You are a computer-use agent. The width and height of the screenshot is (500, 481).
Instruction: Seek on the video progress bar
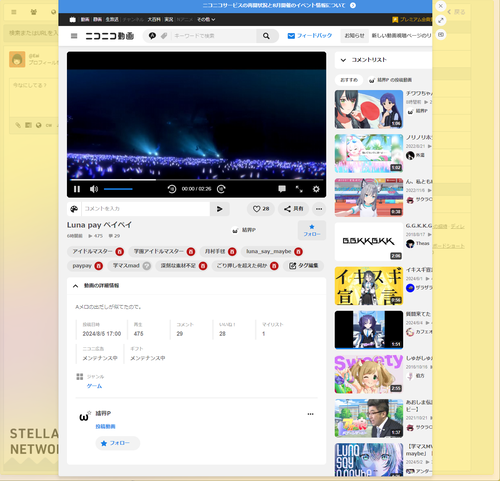(x=196, y=180)
